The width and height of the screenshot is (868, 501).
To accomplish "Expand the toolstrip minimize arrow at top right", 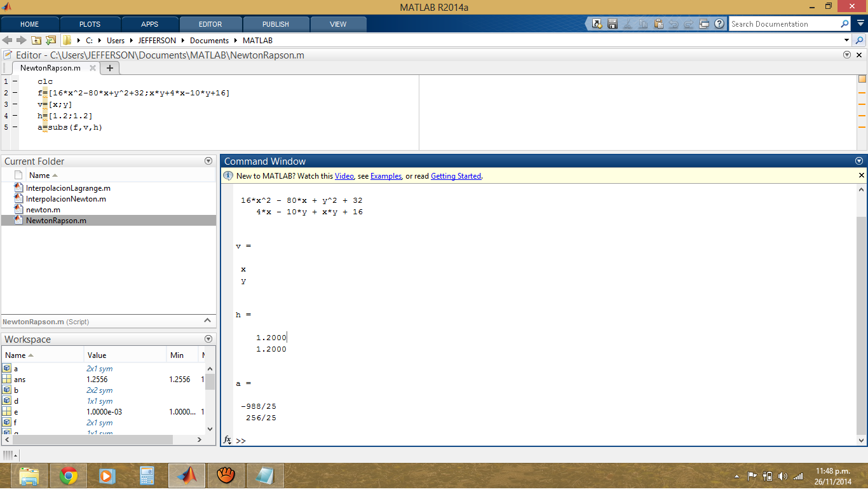I will (x=861, y=24).
